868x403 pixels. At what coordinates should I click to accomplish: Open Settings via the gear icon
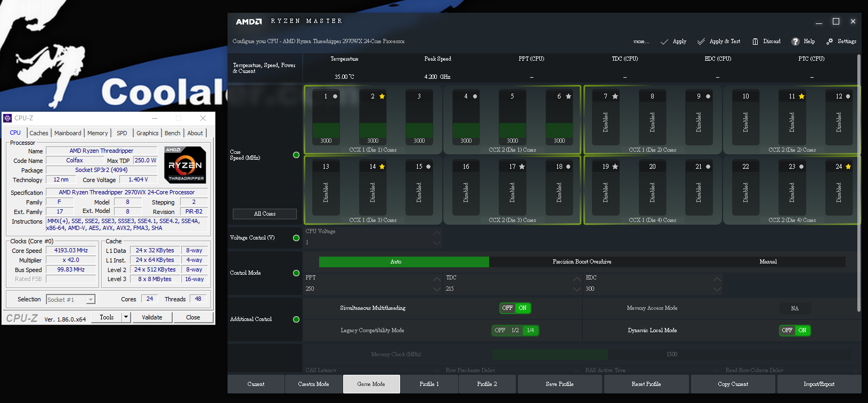pyautogui.click(x=830, y=42)
